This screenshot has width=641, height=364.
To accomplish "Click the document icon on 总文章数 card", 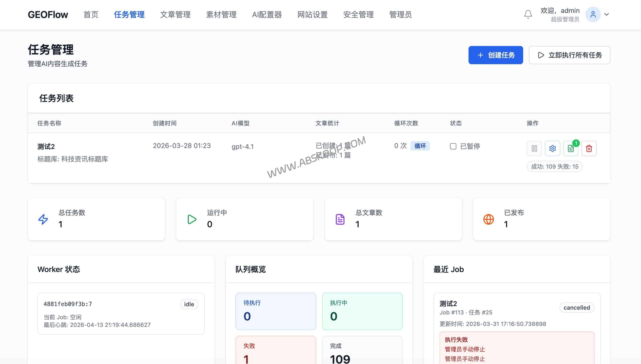I will pyautogui.click(x=340, y=220).
